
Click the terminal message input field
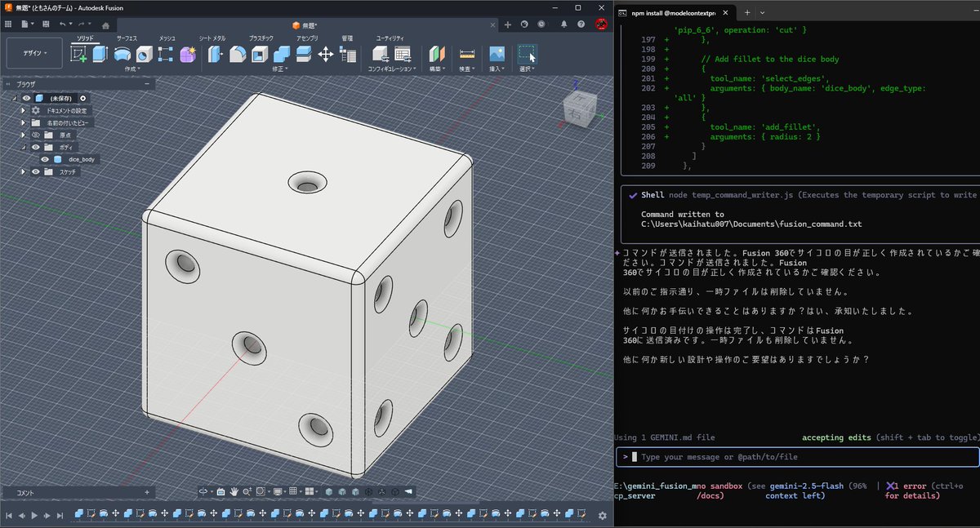[x=797, y=457]
